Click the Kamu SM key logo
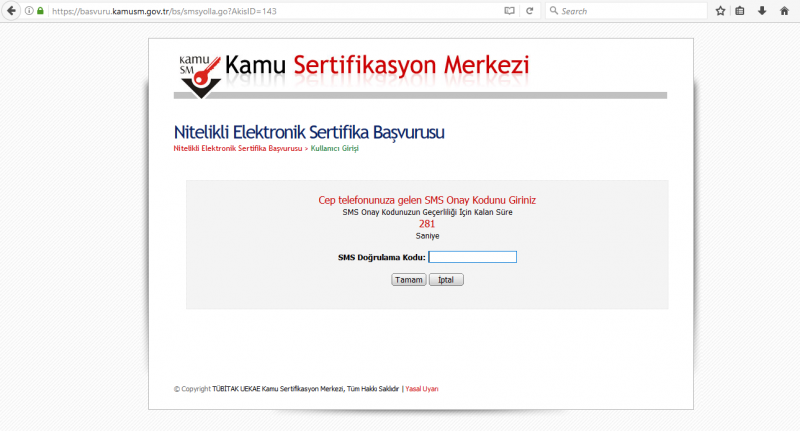 click(x=200, y=76)
